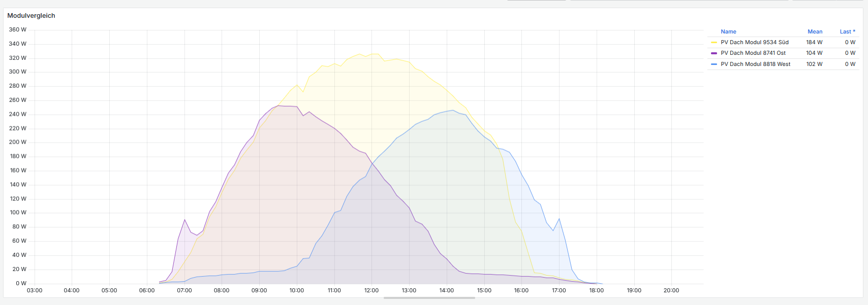Click the horizontal scrollbar below the chart
The image size is (868, 305).
coord(429,298)
